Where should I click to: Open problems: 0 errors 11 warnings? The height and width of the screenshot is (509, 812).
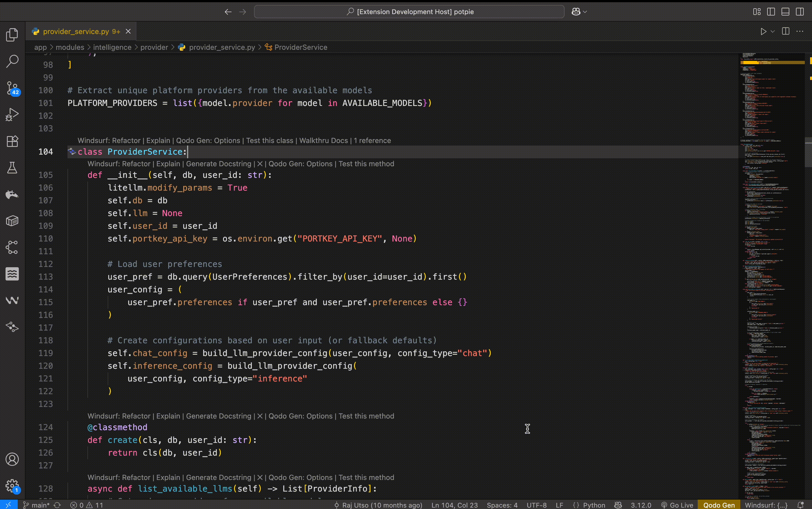click(87, 505)
